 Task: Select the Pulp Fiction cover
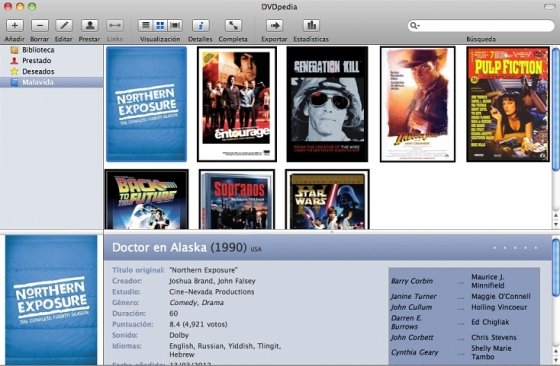pyautogui.click(x=508, y=104)
